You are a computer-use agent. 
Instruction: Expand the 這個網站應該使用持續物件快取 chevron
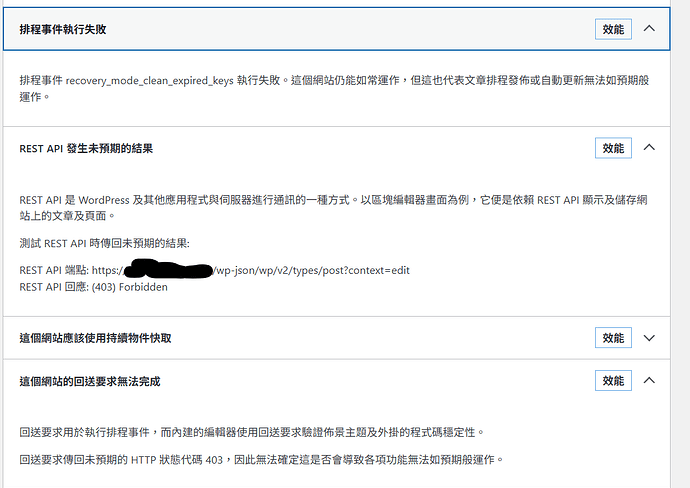coord(650,338)
